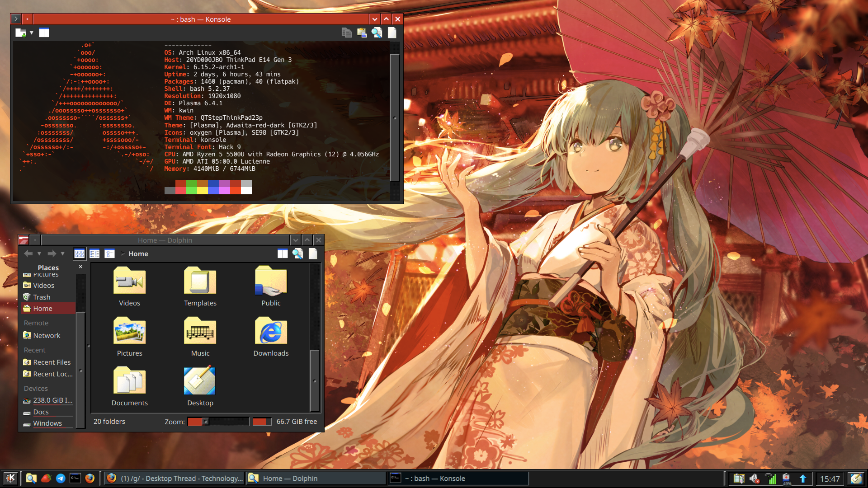Viewport: 868px width, 488px height.
Task: Select Videos folder icon
Action: [x=129, y=281]
